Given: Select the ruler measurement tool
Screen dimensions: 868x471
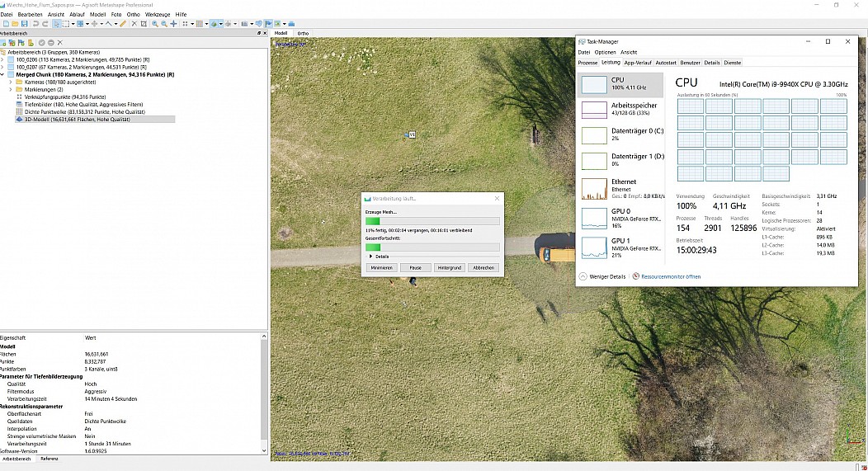Looking at the screenshot, I should [x=122, y=23].
